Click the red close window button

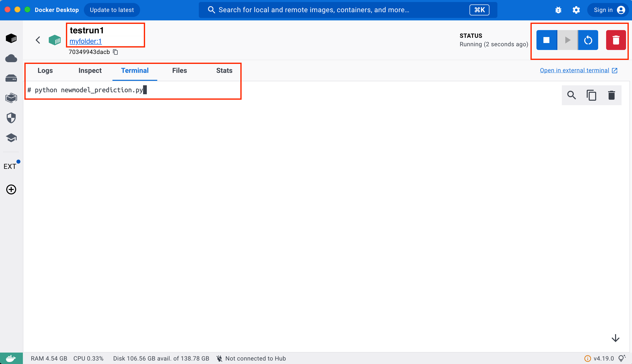tap(7, 10)
